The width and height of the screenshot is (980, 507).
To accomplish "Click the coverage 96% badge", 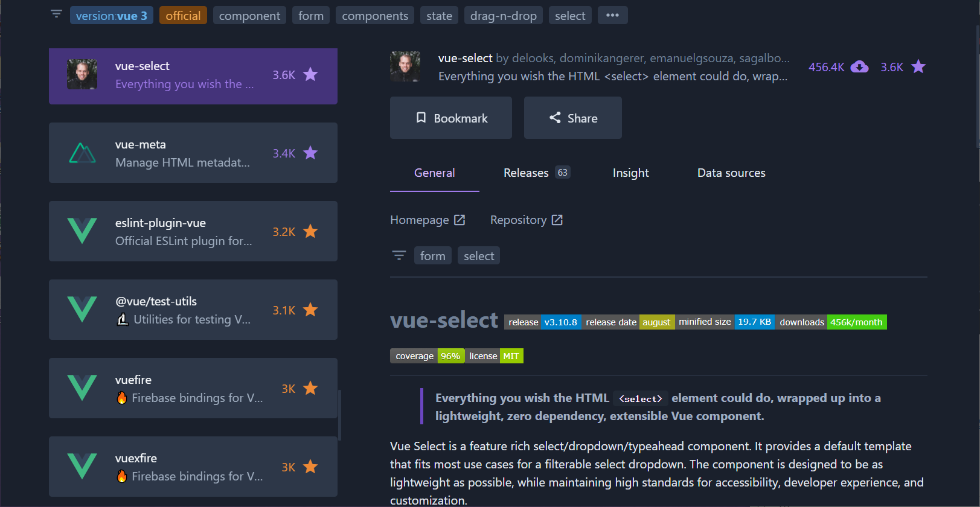I will (428, 356).
